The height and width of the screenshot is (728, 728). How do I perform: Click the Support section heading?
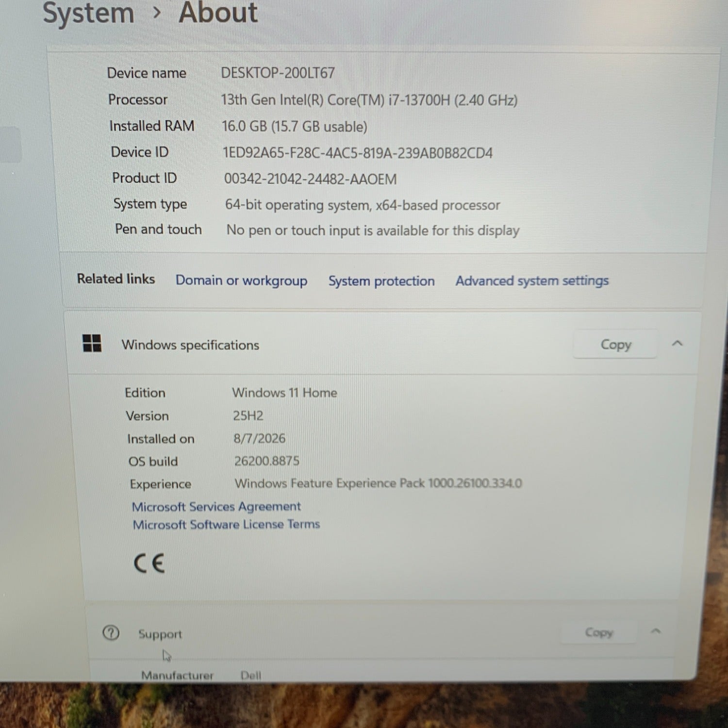160,634
